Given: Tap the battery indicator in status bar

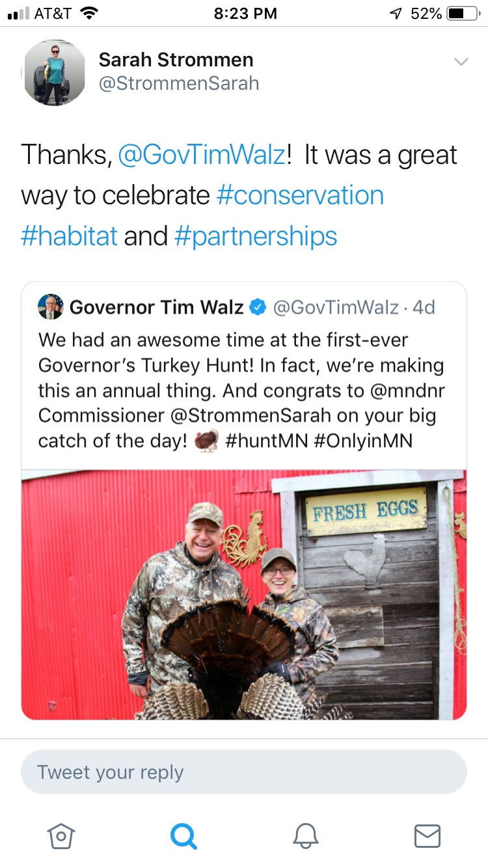Looking at the screenshot, I should [x=463, y=13].
